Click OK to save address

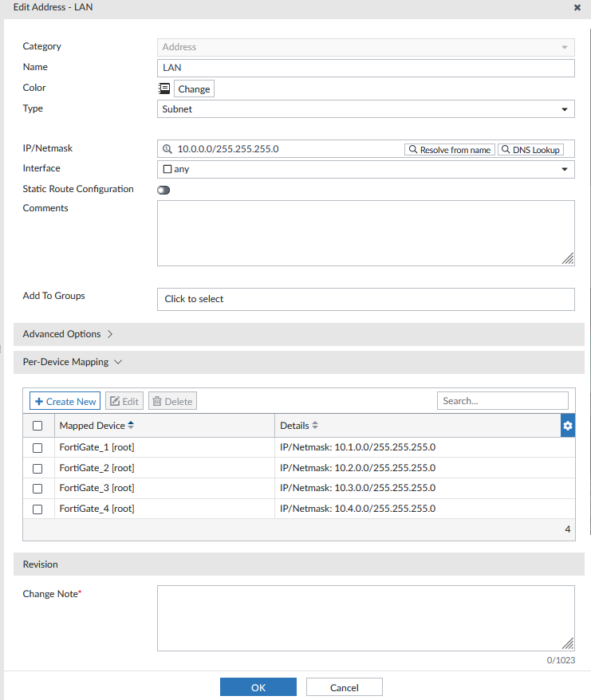click(x=258, y=687)
